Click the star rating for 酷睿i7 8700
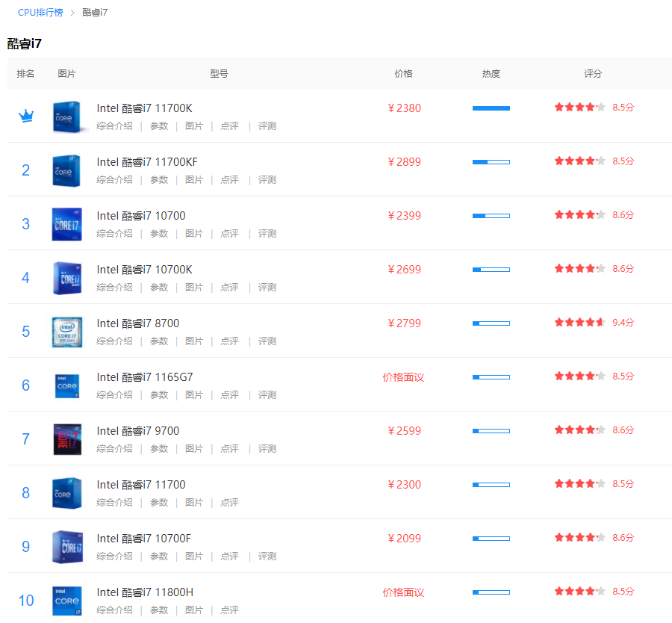This screenshot has width=672, height=623. [x=579, y=323]
